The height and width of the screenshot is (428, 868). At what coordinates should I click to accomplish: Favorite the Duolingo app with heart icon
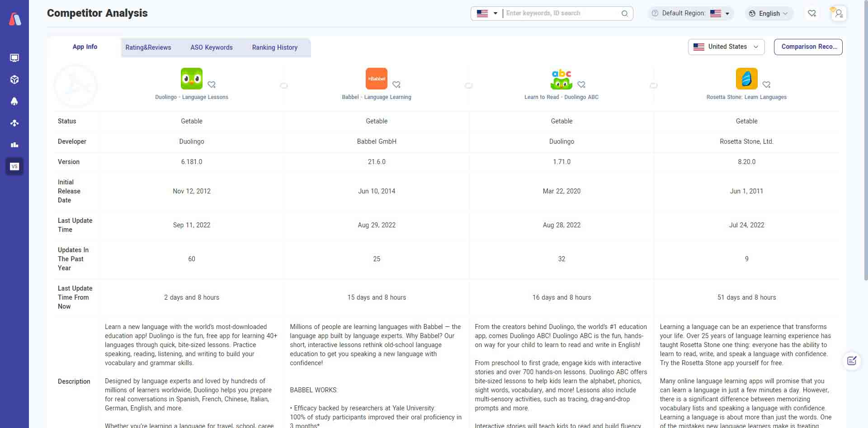click(212, 85)
